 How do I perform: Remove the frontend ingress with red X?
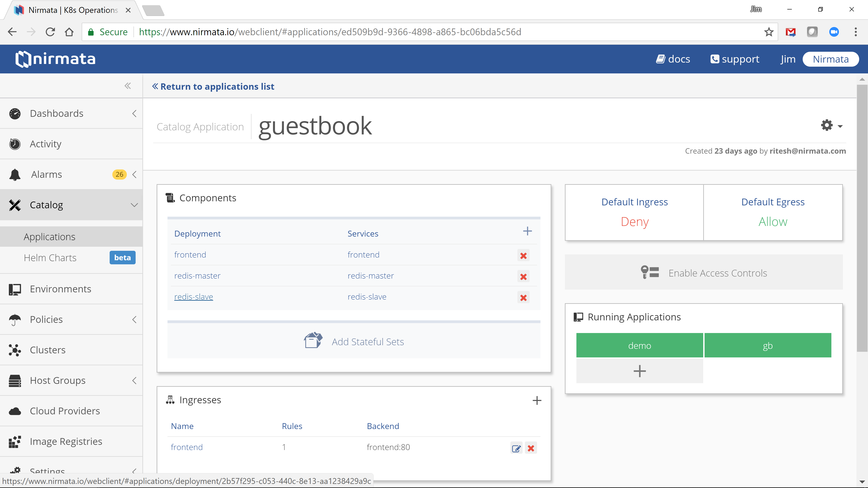tap(531, 448)
